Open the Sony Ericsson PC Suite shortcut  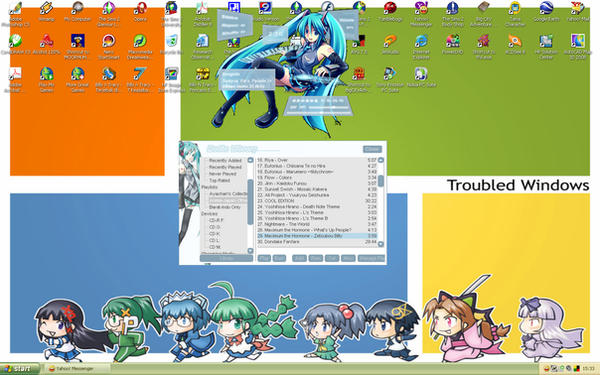[390, 80]
